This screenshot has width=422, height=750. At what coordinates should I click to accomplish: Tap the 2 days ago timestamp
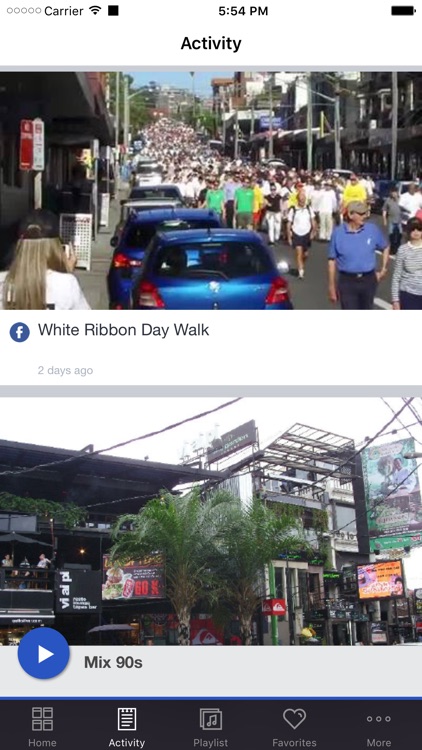click(66, 370)
